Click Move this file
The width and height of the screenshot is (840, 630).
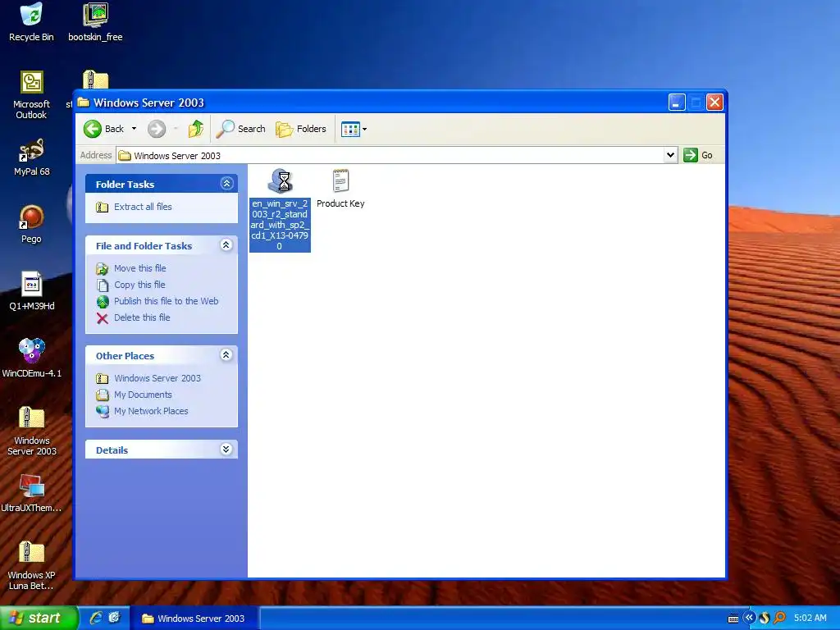pyautogui.click(x=139, y=268)
